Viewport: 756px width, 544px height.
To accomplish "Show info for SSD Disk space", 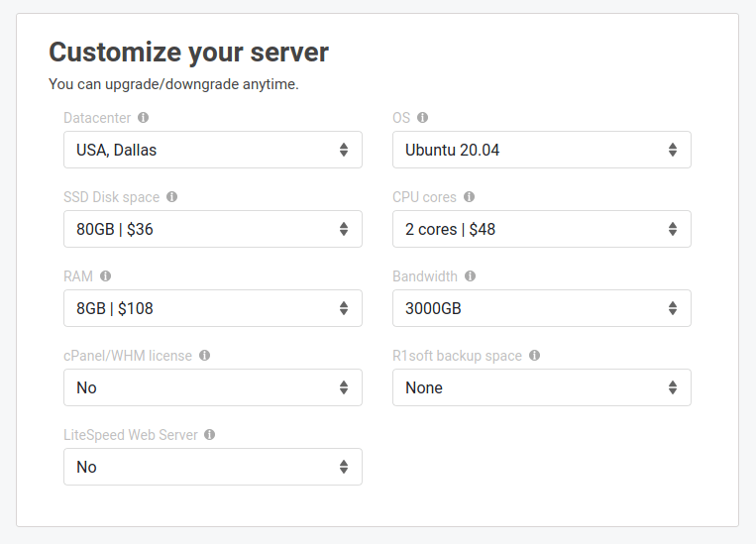I will 172,197.
